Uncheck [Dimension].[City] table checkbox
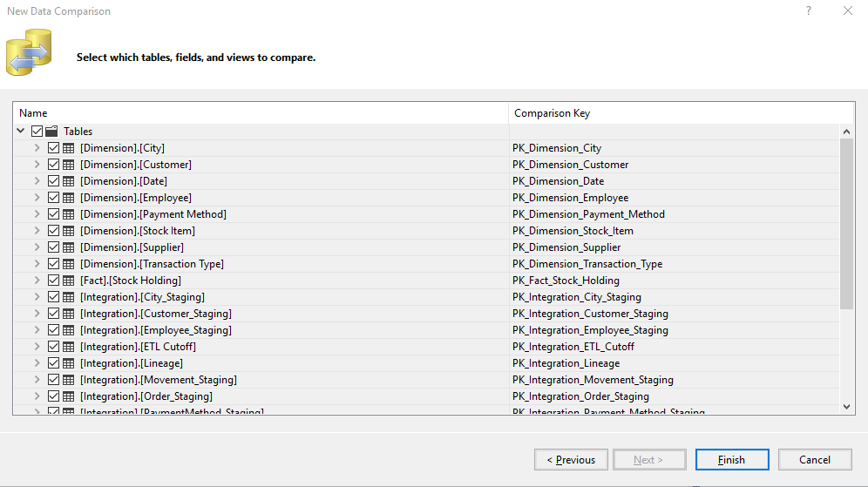Image resolution: width=868 pixels, height=487 pixels. click(53, 148)
